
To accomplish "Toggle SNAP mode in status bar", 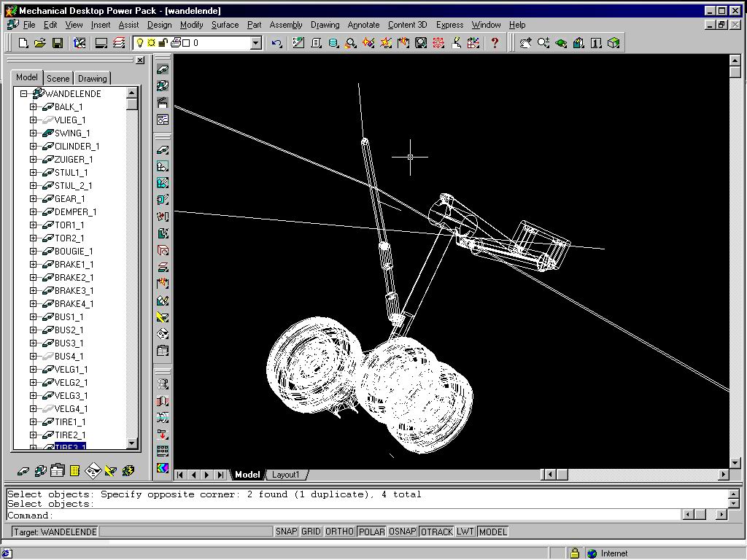I will tap(286, 532).
